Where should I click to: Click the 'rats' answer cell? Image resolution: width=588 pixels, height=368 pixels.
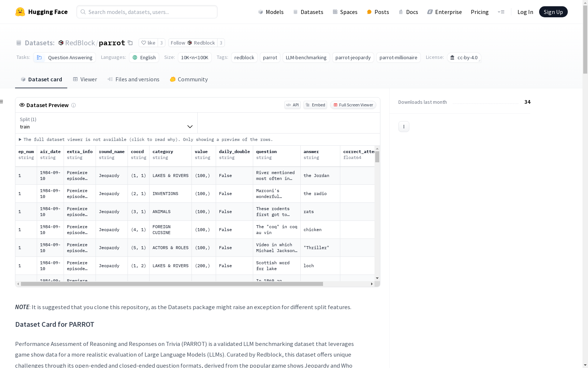coord(320,212)
